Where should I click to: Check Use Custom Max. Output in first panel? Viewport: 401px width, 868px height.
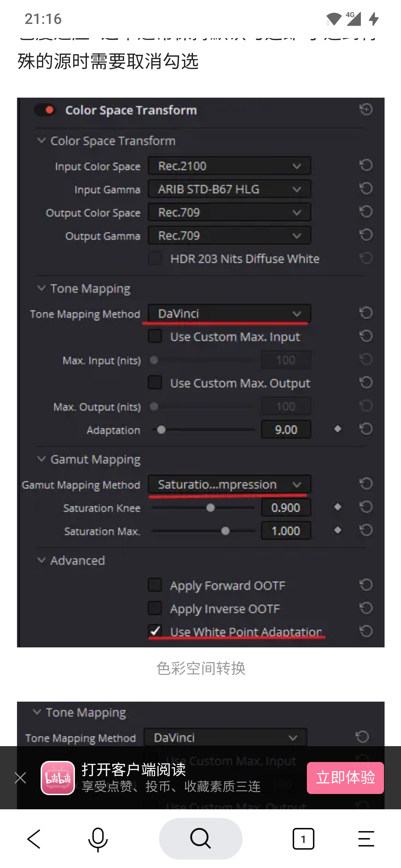pos(155,383)
